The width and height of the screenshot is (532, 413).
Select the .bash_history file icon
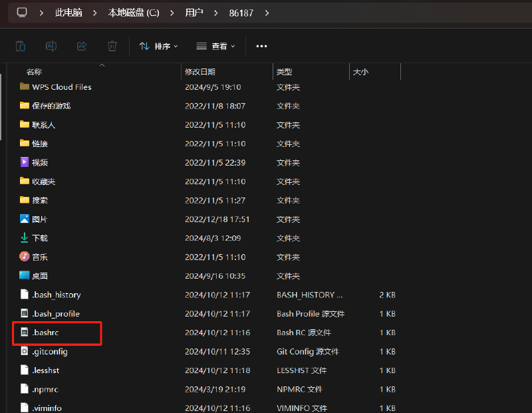click(25, 294)
